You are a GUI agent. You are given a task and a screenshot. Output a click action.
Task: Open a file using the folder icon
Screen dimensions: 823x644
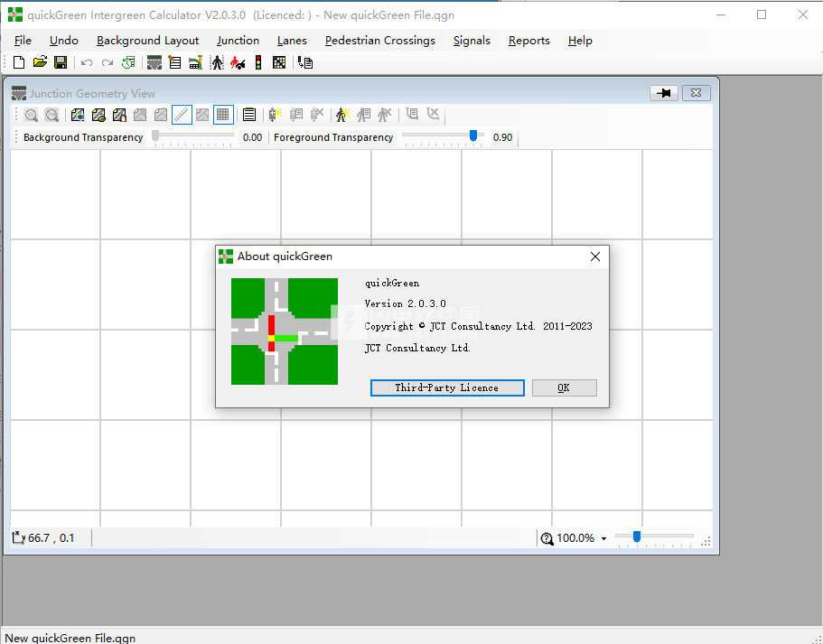(x=40, y=62)
